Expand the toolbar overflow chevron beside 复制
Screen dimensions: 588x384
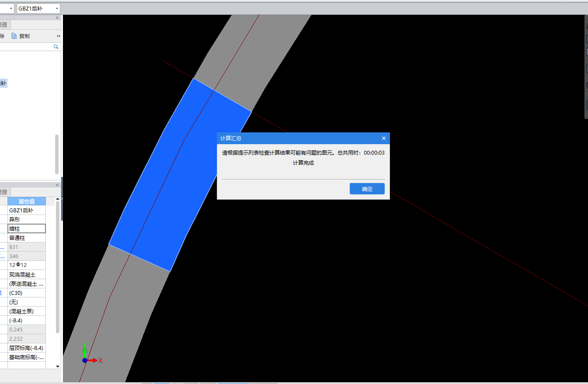tap(59, 36)
